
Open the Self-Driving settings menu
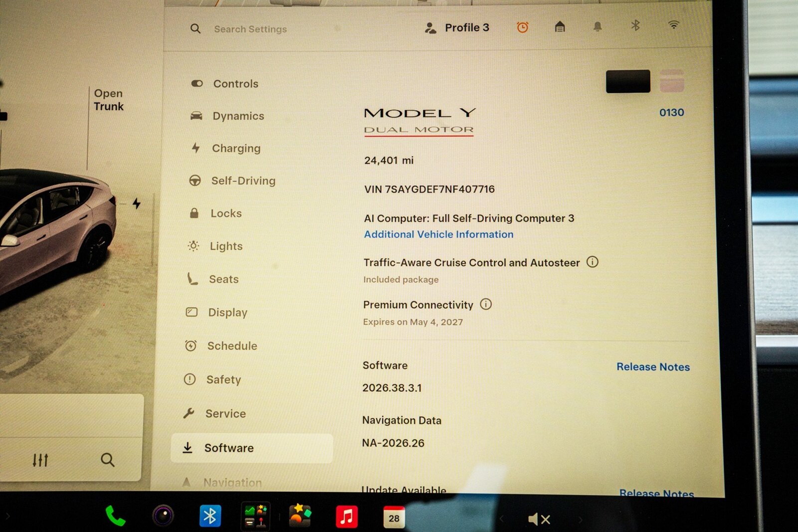pyautogui.click(x=232, y=180)
